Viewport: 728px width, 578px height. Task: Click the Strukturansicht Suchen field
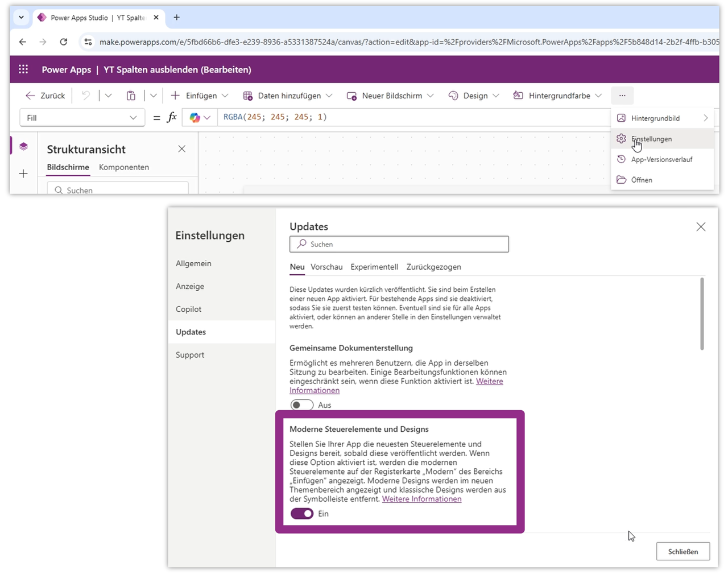(118, 190)
